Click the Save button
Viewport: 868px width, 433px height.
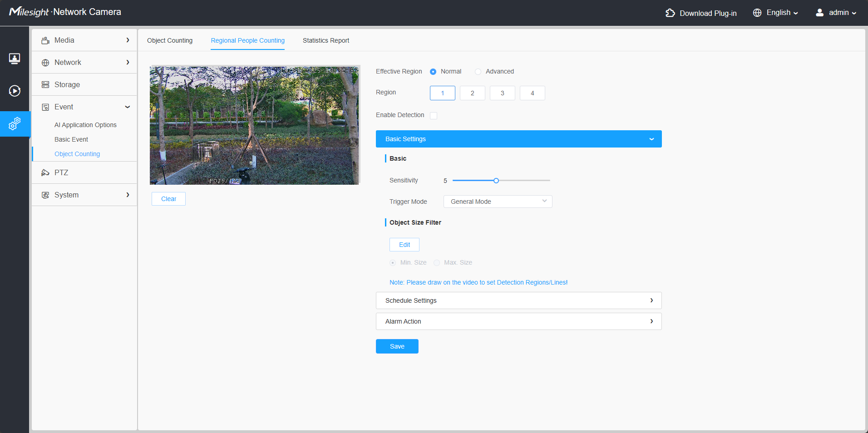tap(397, 346)
